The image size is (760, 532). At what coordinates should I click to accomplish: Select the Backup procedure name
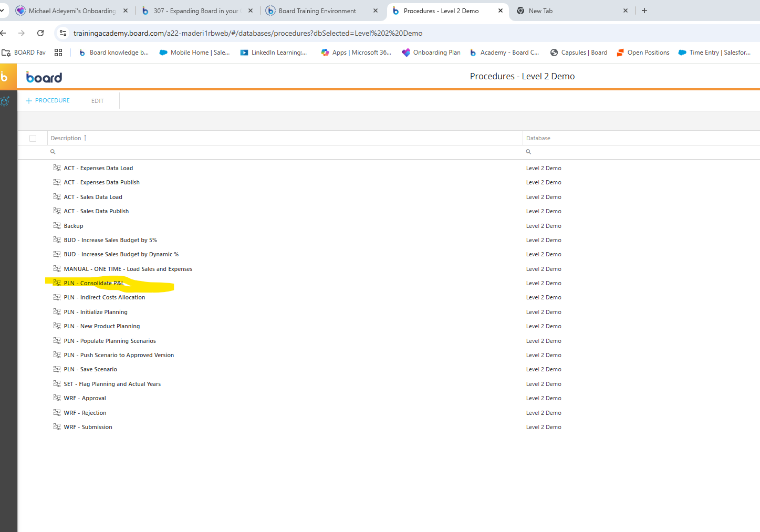coord(74,226)
